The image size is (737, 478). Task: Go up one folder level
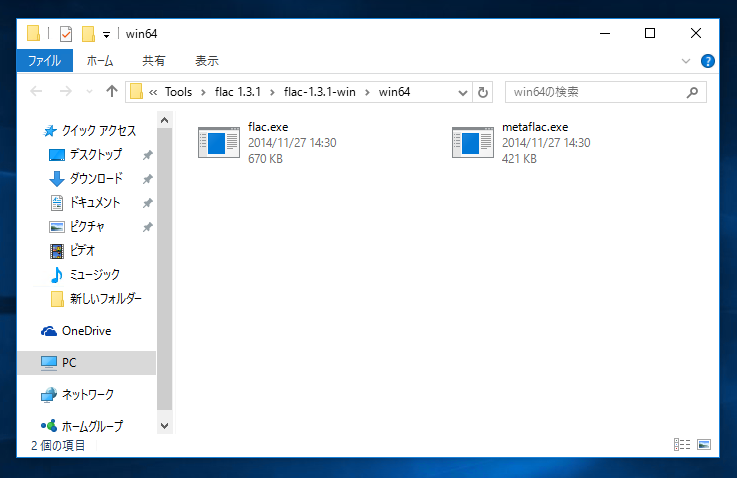(111, 91)
